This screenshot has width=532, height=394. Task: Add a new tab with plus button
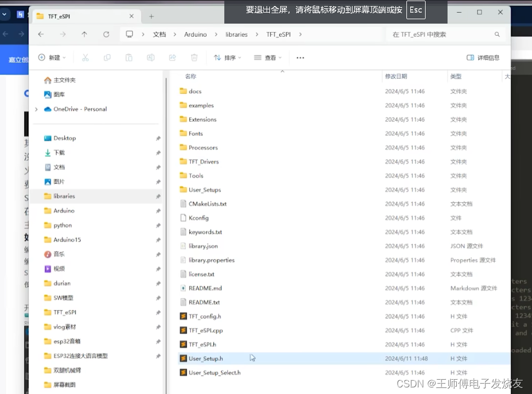tap(151, 16)
